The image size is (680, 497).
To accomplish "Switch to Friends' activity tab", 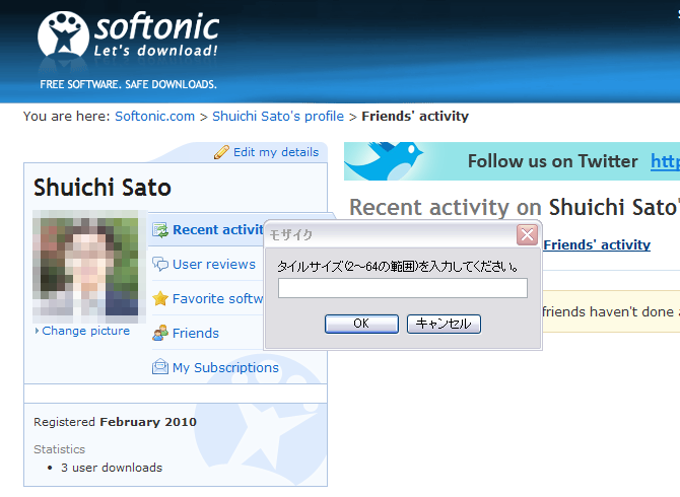I will pos(597,245).
